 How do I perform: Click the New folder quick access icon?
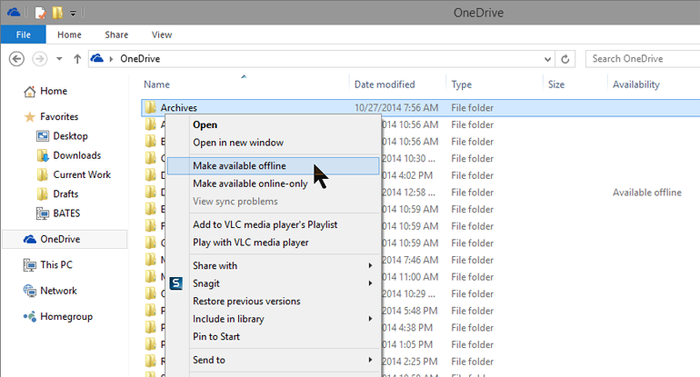[x=57, y=13]
